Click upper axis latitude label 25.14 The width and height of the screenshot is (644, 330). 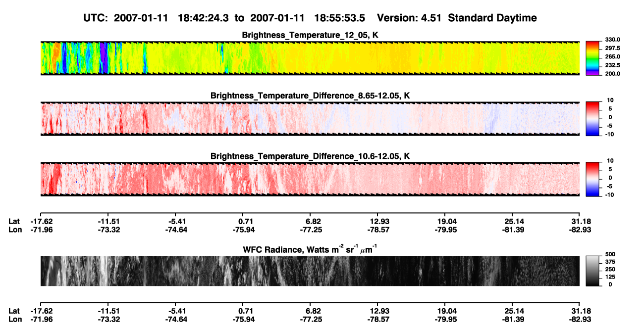tap(512, 221)
